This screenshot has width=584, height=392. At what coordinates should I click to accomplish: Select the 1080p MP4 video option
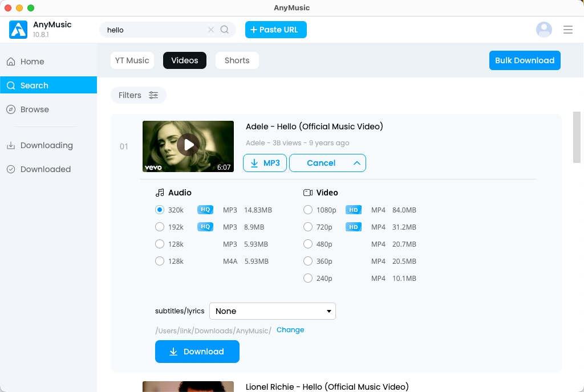pyautogui.click(x=307, y=210)
